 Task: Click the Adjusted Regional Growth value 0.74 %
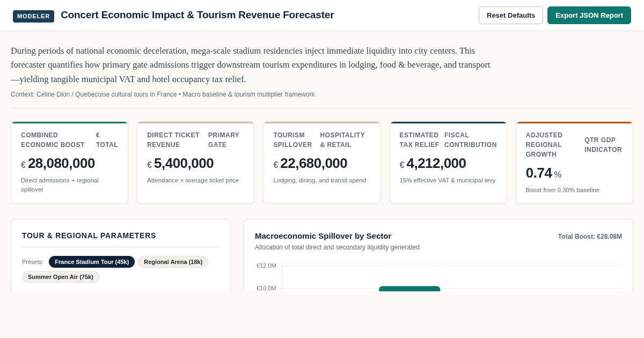[544, 173]
